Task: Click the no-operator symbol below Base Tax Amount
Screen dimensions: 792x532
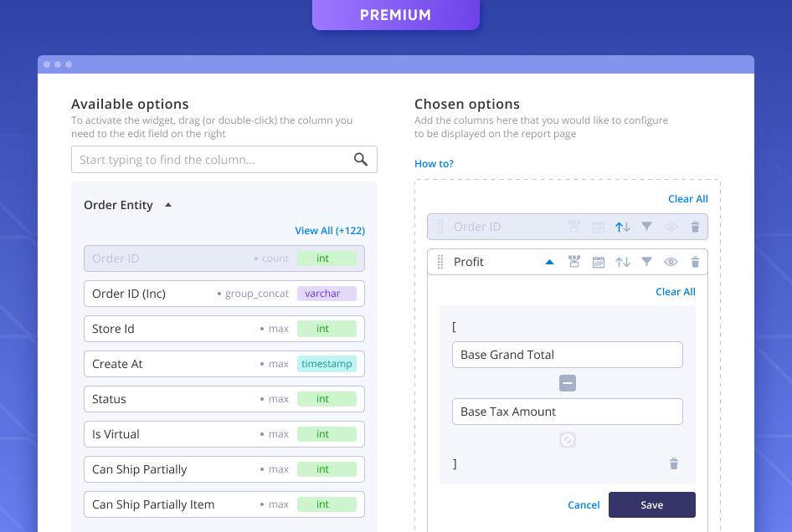Action: [x=567, y=439]
